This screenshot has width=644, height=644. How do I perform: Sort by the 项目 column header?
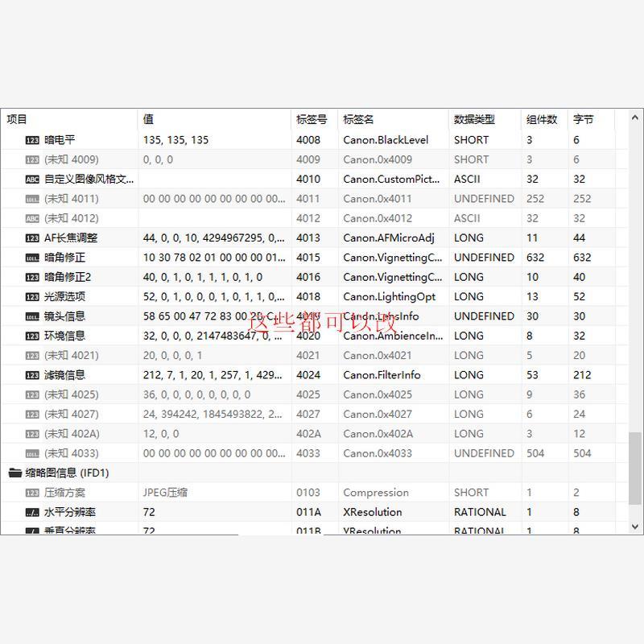tap(69, 119)
